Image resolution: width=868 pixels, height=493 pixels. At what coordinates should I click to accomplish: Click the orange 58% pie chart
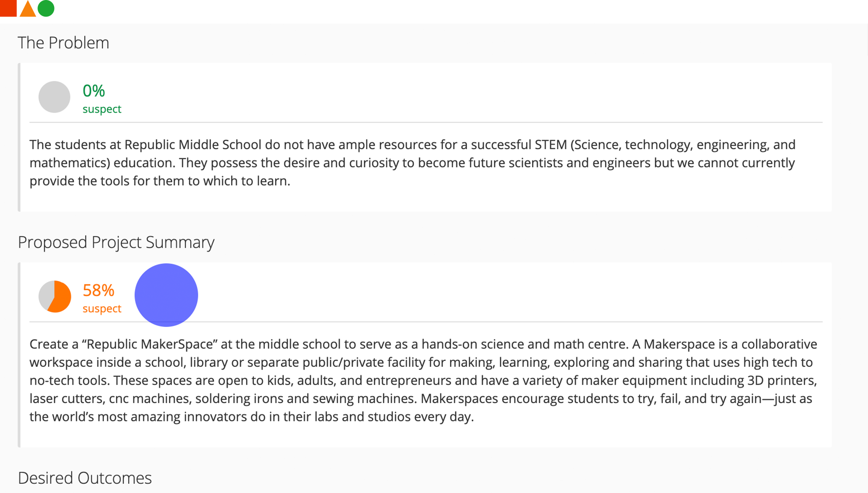pos(55,297)
